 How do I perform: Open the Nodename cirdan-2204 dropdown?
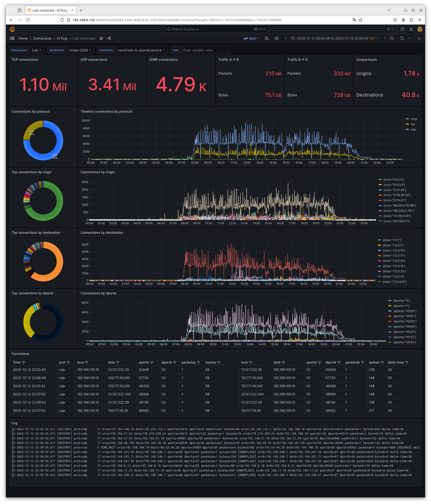pyautogui.click(x=80, y=50)
